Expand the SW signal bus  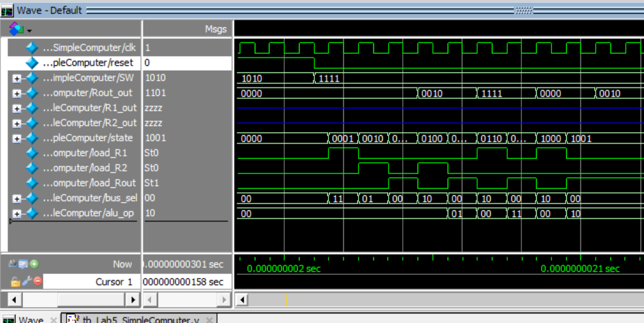click(x=17, y=78)
